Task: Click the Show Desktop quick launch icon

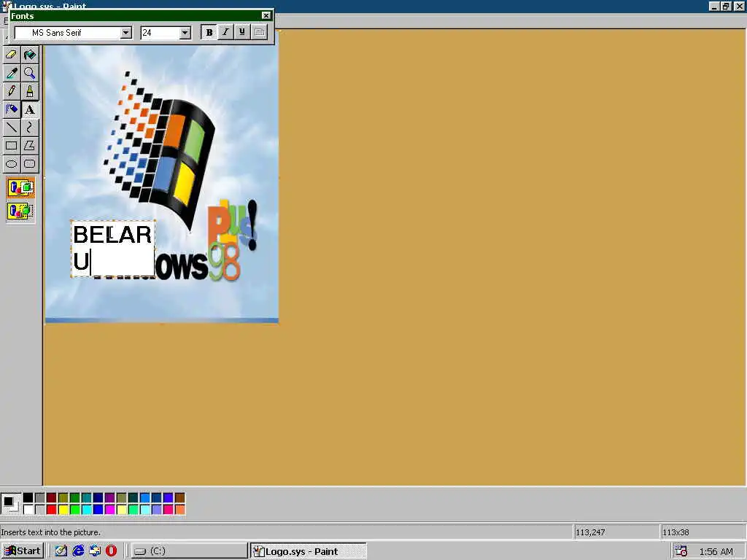Action: coord(61,551)
